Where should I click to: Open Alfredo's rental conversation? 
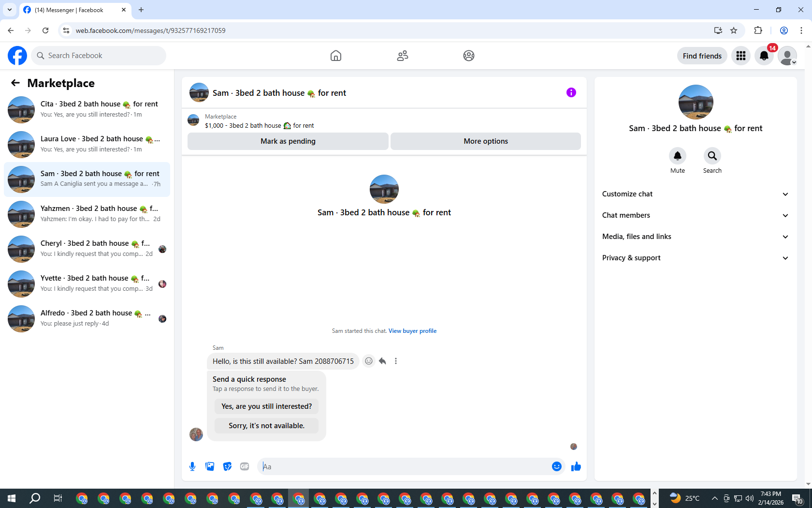pyautogui.click(x=87, y=318)
